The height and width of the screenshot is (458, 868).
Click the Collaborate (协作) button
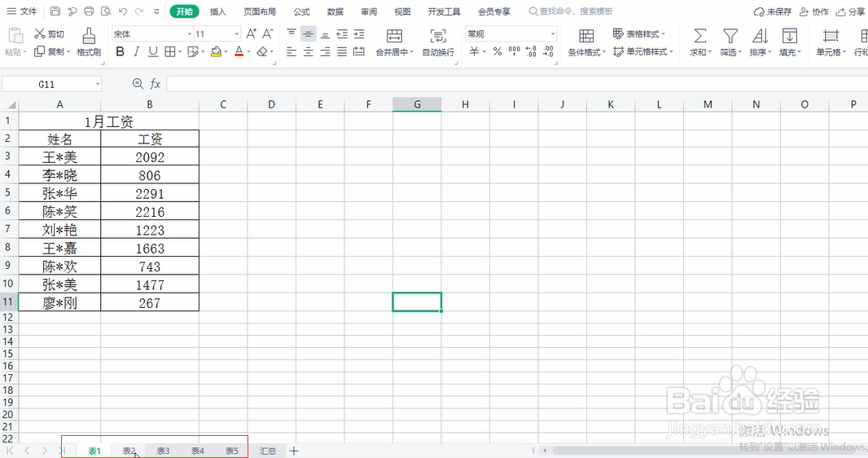pyautogui.click(x=814, y=11)
